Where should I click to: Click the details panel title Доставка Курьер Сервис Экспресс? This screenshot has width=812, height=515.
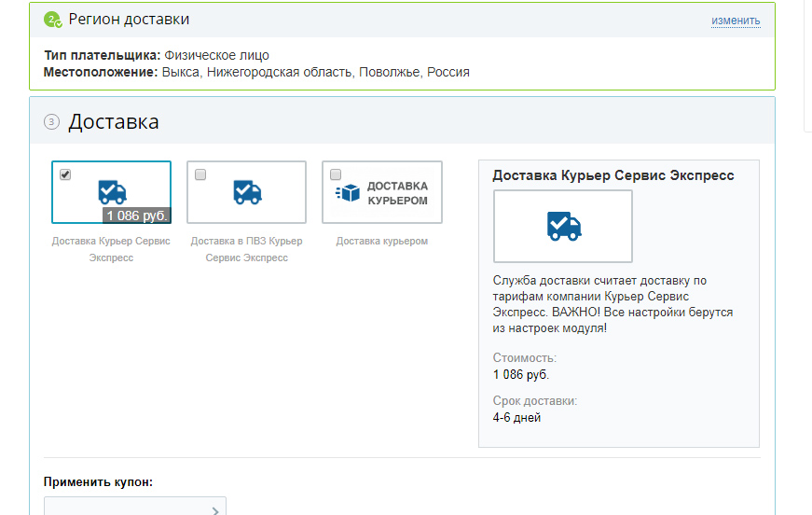612,175
